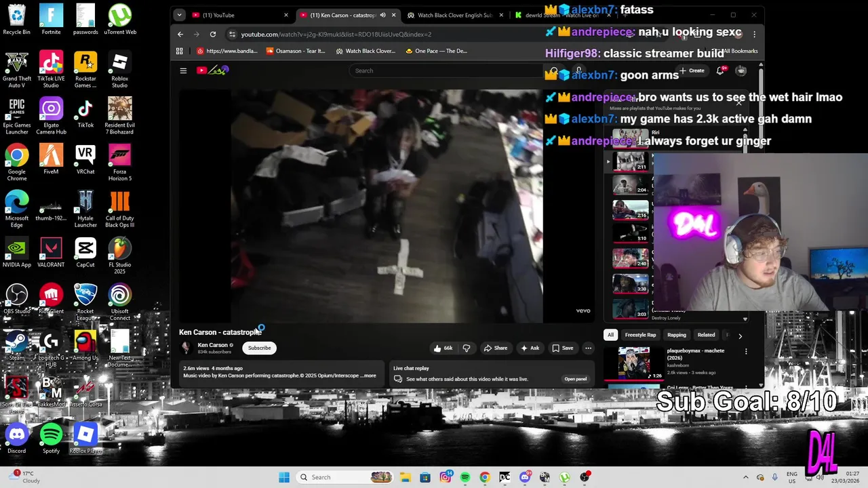Open Spotify desktop shortcut

click(51, 439)
